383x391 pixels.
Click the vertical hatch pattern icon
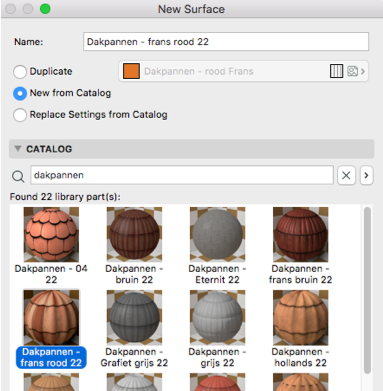pyautogui.click(x=336, y=71)
